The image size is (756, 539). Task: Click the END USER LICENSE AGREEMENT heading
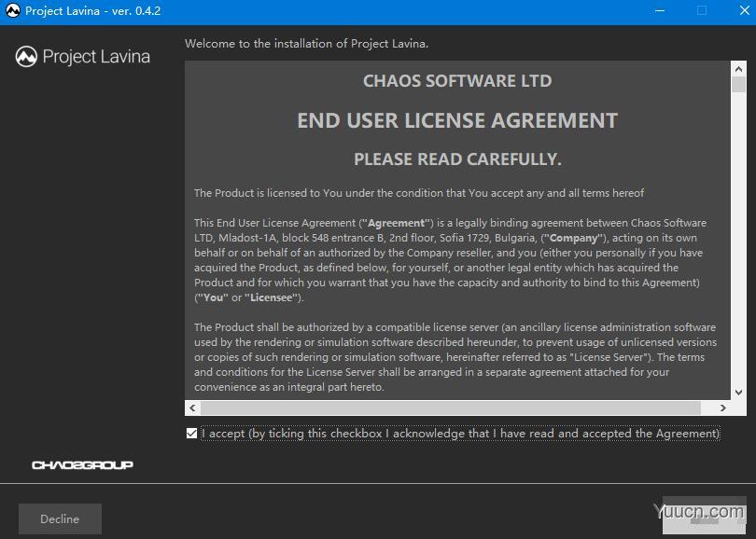457,120
